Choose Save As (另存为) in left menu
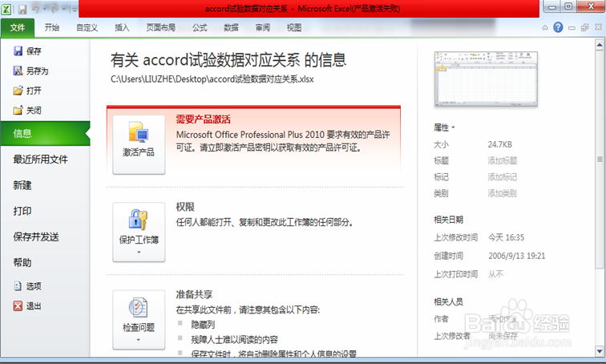 coord(31,71)
